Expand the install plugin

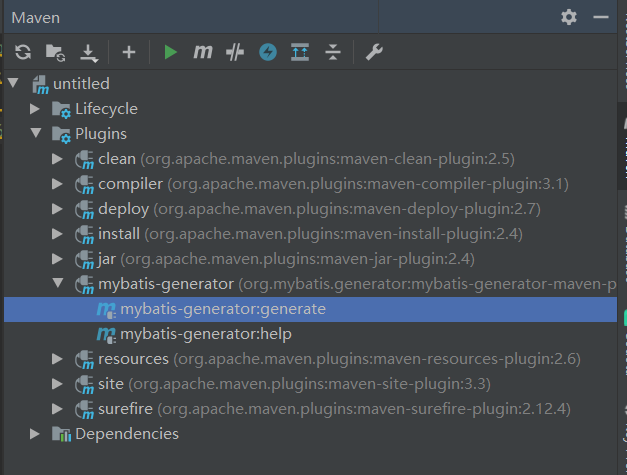pyautogui.click(x=57, y=234)
